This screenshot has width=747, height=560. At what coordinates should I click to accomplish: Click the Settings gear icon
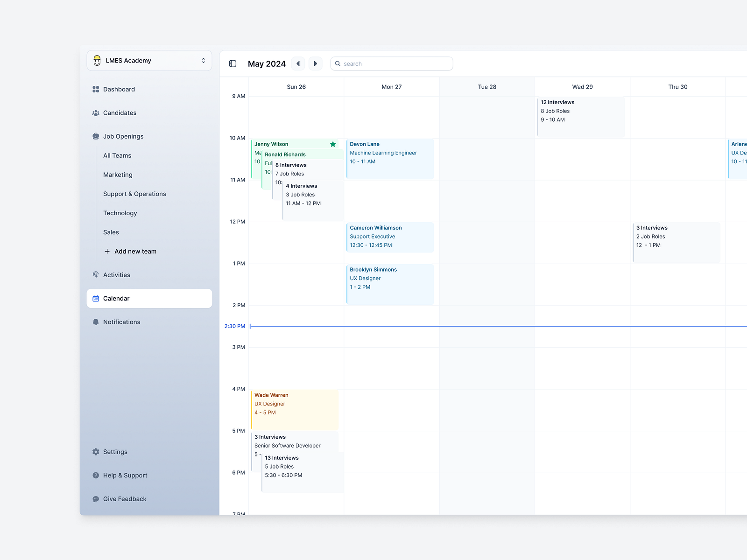pyautogui.click(x=95, y=452)
